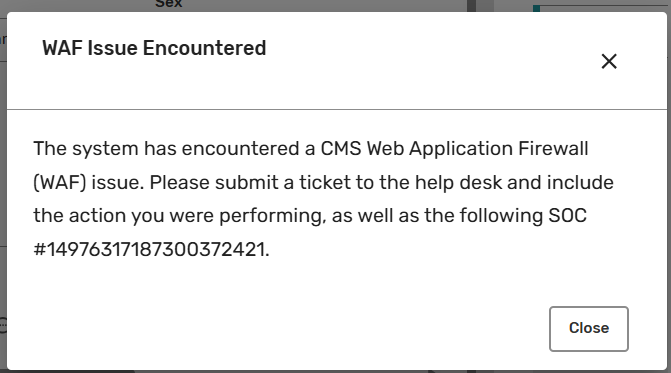Click the word 'following' before SOC
This screenshot has width=671, height=373.
click(502, 216)
